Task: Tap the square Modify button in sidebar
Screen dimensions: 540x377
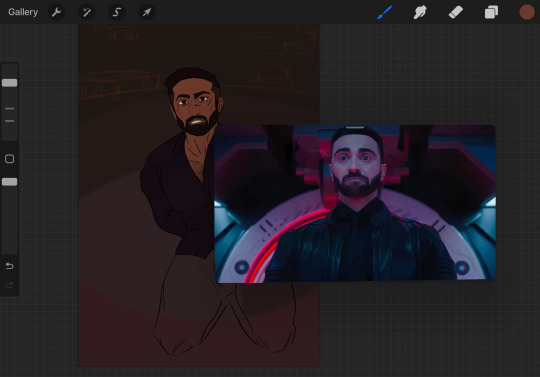Action: [x=10, y=159]
